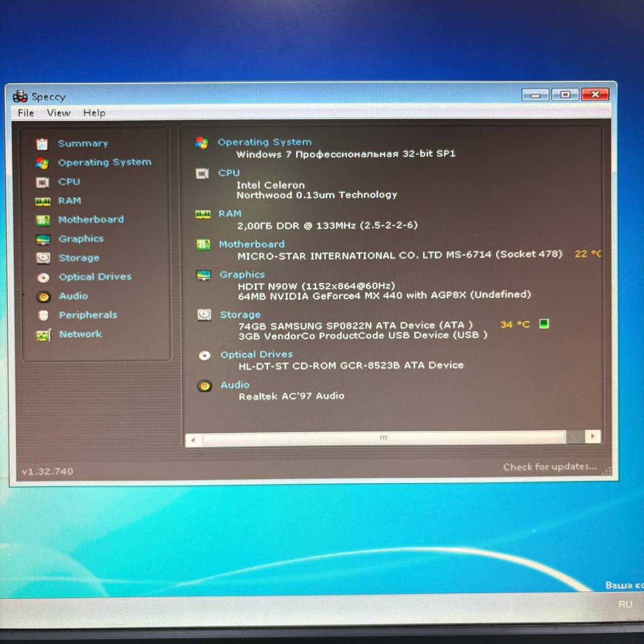Open the File menu
This screenshot has width=644, height=644.
(26, 113)
